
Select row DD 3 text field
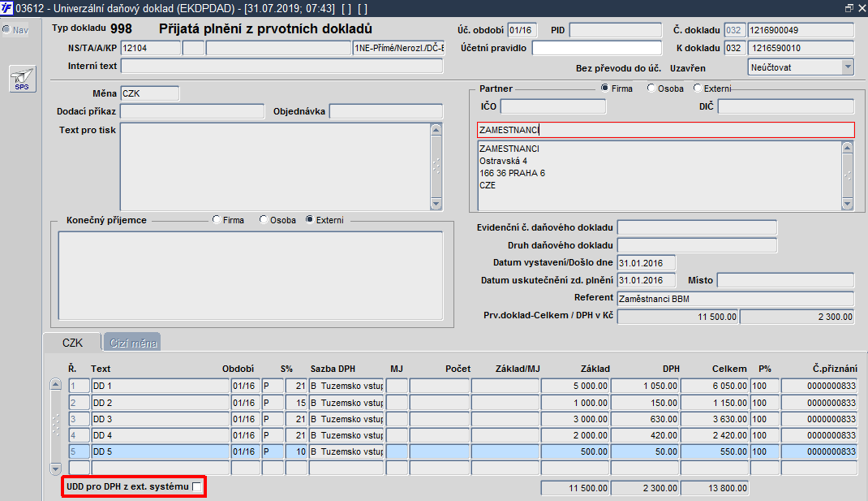tap(160, 419)
